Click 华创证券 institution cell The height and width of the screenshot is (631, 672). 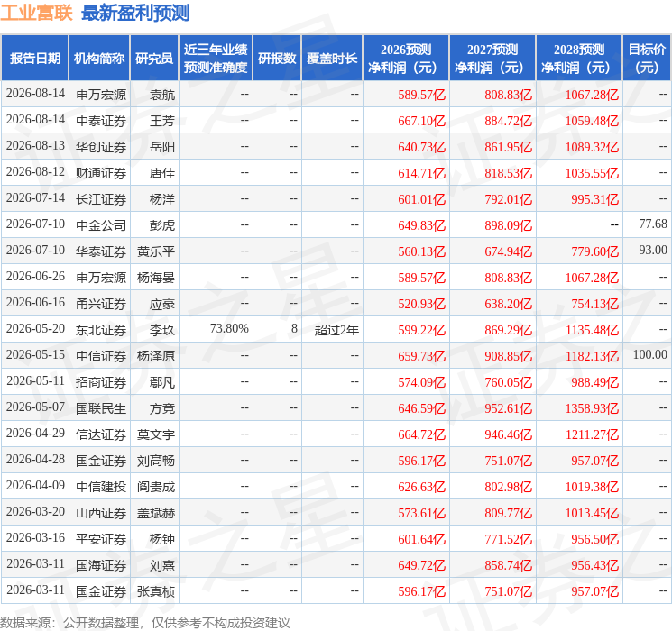[x=101, y=147]
